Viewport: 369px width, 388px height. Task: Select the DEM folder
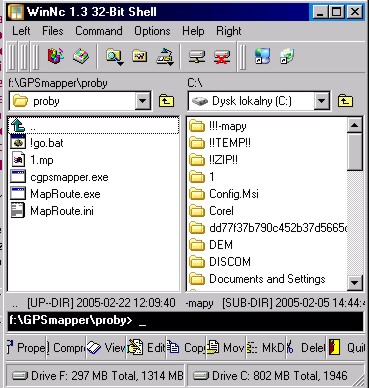221,245
